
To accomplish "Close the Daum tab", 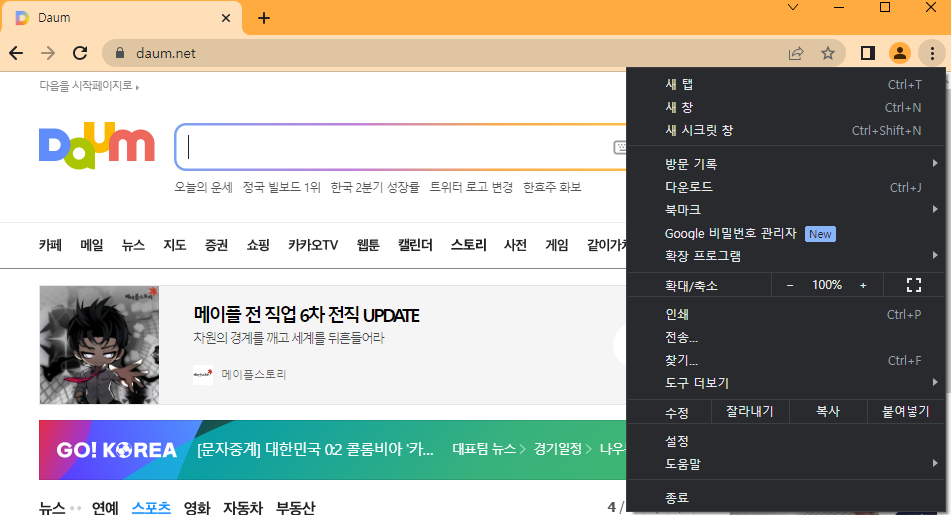I will click(x=226, y=18).
